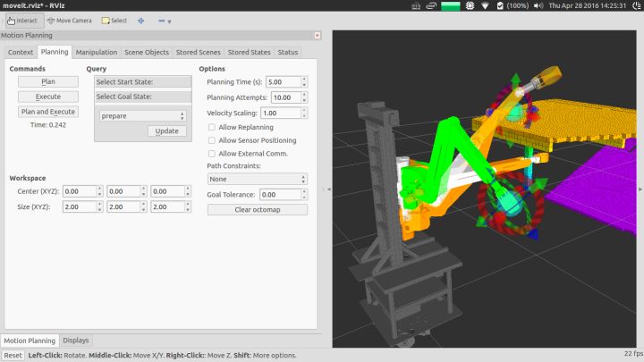Click the Planning Time input field
Screen dimensions: 644x362
click(x=284, y=82)
